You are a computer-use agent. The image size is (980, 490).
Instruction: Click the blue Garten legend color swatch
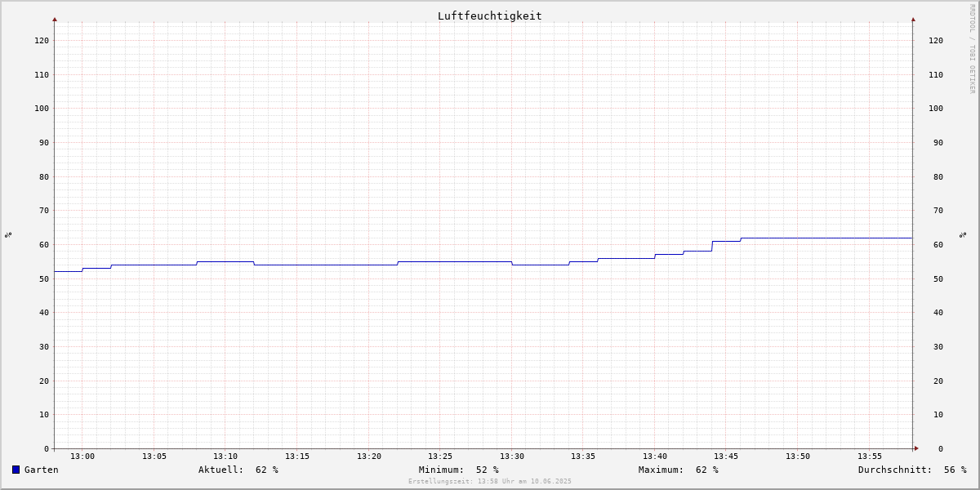[16, 470]
